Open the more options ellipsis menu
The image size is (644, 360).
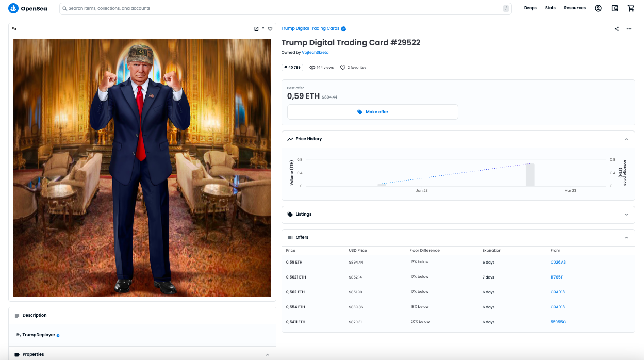point(629,29)
